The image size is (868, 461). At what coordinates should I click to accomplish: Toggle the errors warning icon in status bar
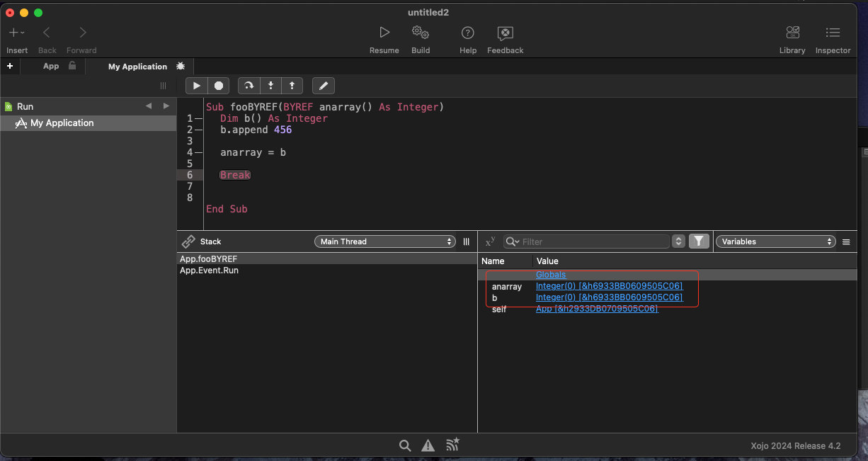coord(428,445)
